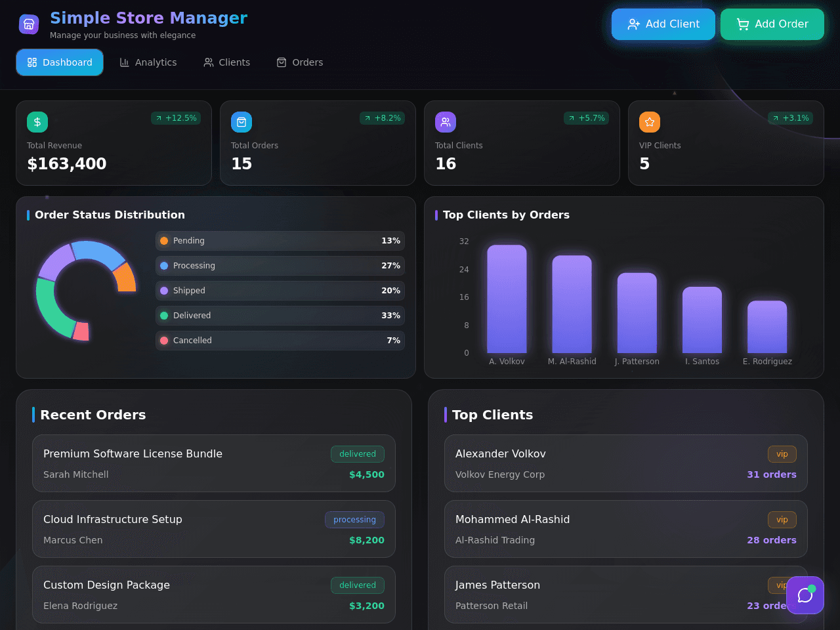Click the +3.1% VIP trend badge
840x630 pixels.
coord(790,118)
